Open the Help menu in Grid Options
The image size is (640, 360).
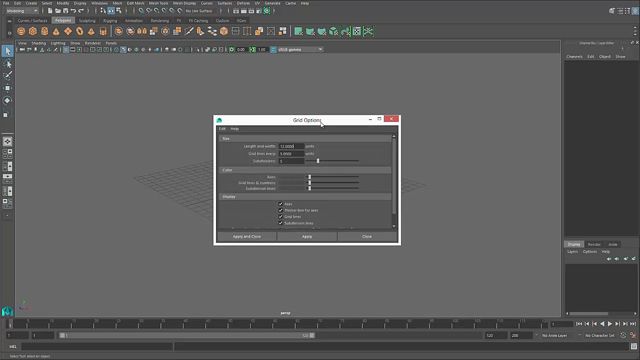click(235, 129)
